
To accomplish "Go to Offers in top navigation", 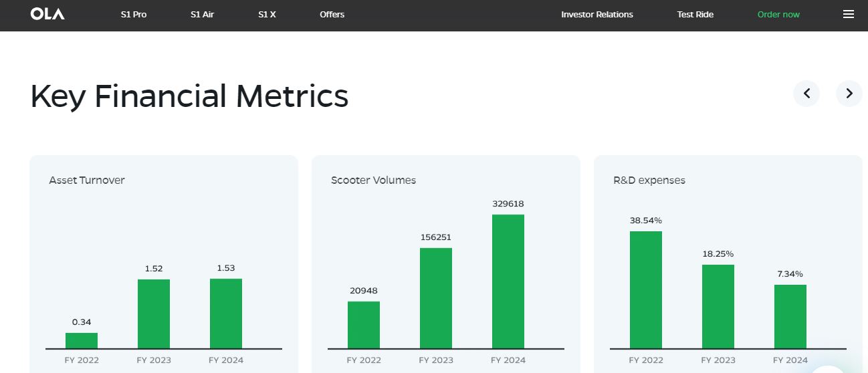I will coord(332,14).
